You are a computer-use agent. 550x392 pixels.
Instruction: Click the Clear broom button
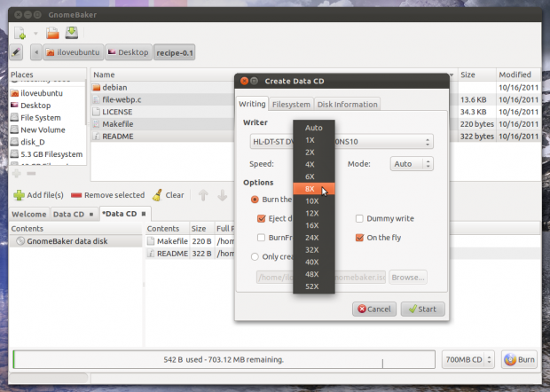(x=168, y=195)
